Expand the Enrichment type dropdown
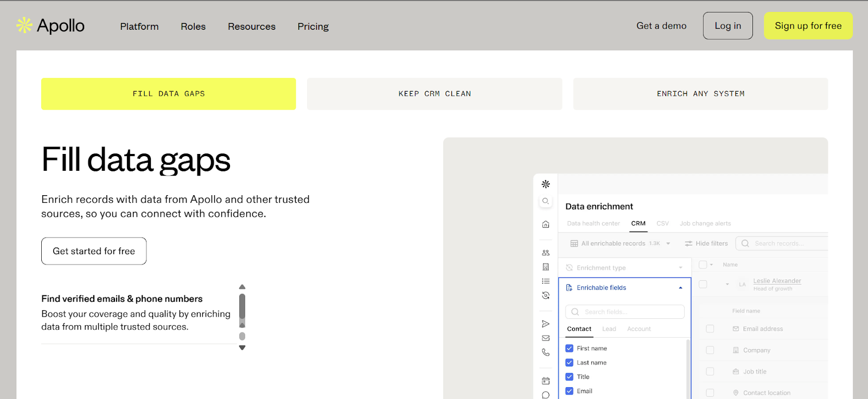The image size is (868, 399). point(680,268)
